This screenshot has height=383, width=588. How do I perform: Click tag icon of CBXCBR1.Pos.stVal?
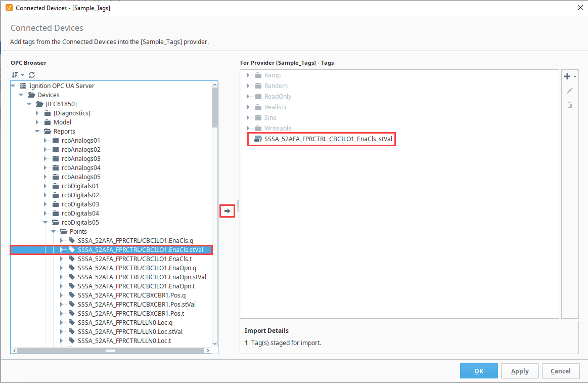[72, 304]
